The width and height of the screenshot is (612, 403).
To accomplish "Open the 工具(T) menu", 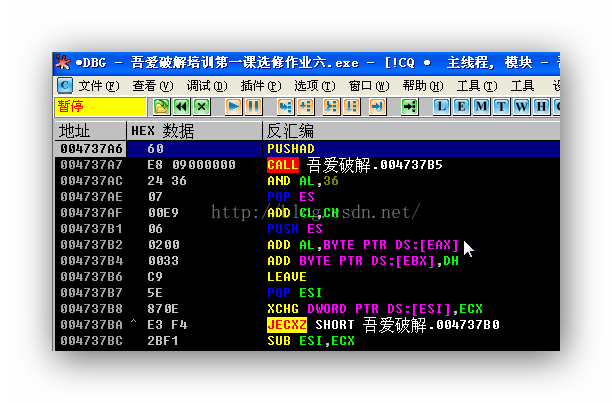I will point(477,85).
